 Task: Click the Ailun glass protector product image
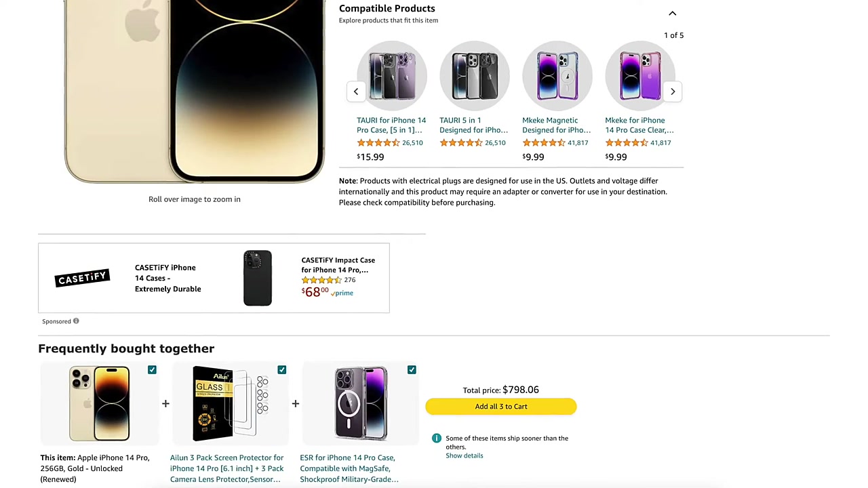pyautogui.click(x=231, y=403)
